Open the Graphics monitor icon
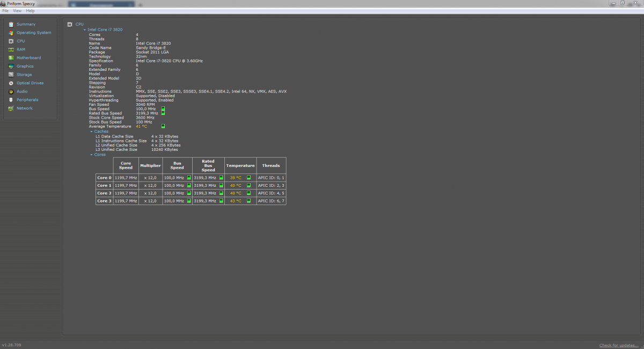 pos(11,67)
